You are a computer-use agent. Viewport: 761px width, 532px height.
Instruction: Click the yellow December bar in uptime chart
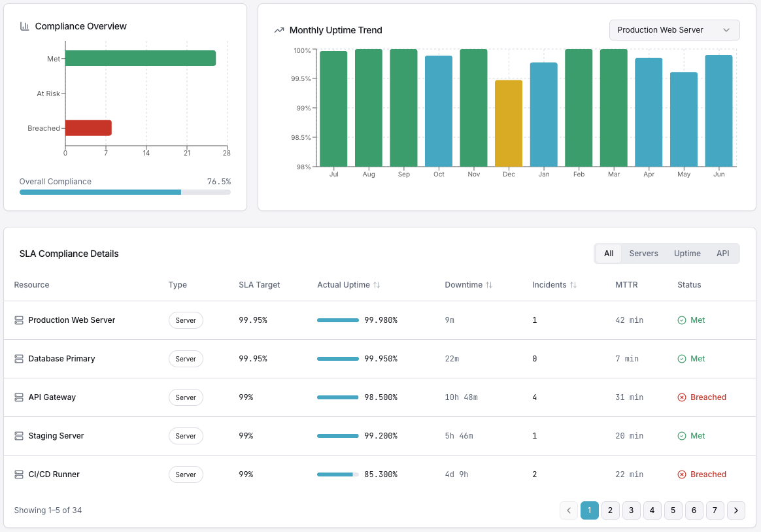point(509,123)
